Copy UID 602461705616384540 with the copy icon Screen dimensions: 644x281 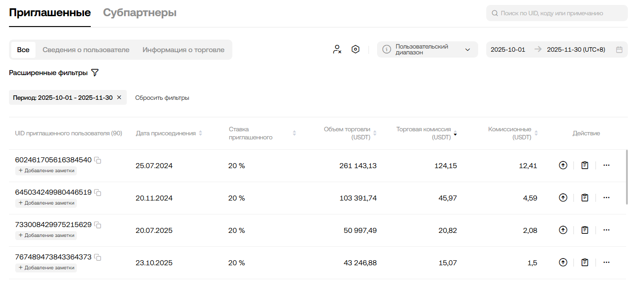pyautogui.click(x=98, y=161)
